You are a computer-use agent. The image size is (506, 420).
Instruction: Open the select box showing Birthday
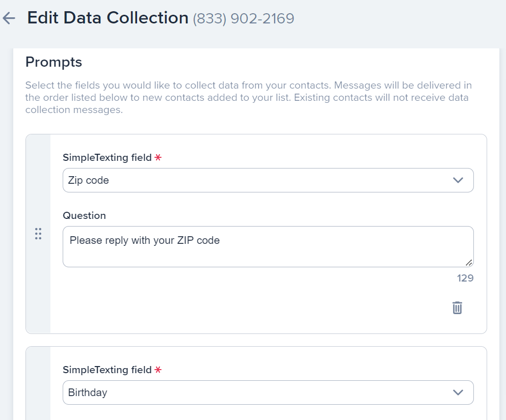coord(255,393)
